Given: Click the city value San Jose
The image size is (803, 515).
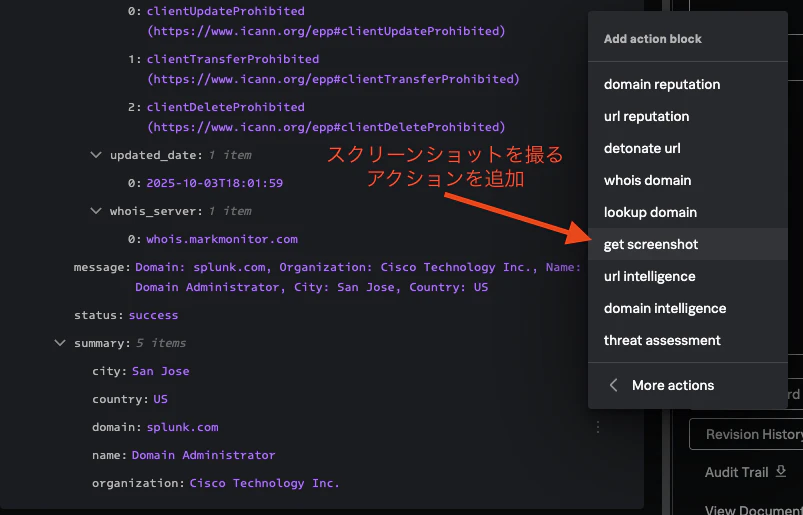Looking at the screenshot, I should 160,371.
